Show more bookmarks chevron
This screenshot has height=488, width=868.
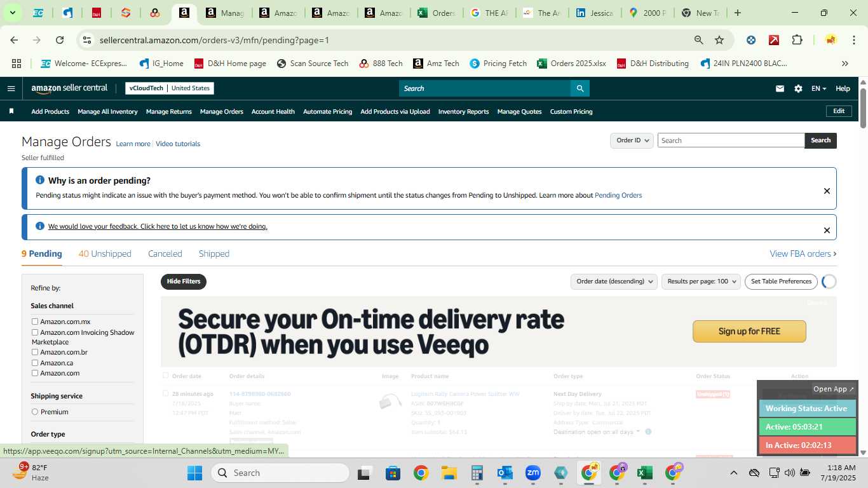coord(845,64)
